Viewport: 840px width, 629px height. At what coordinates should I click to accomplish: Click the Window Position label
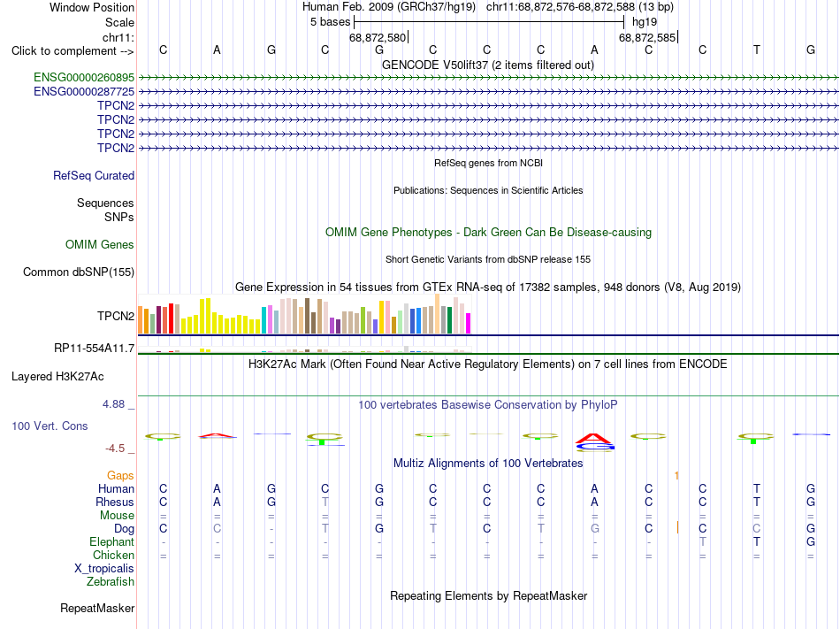click(92, 7)
